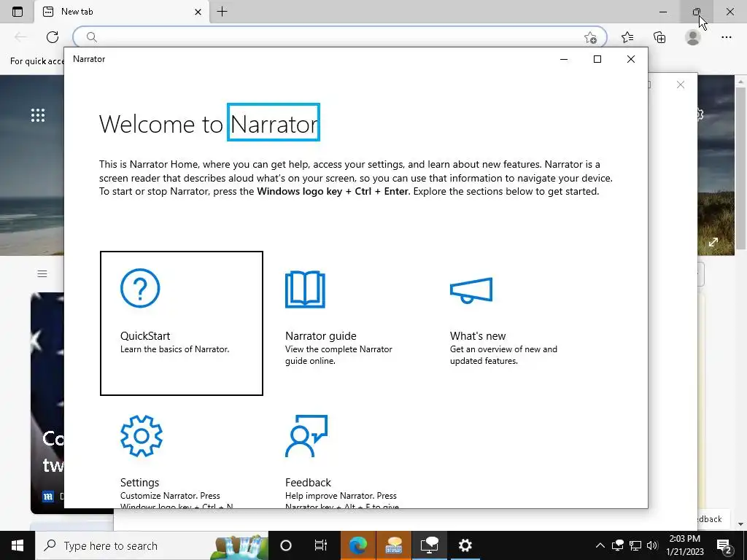This screenshot has height=560, width=747.
Task: Open Settings gear on taskbar
Action: (x=465, y=545)
